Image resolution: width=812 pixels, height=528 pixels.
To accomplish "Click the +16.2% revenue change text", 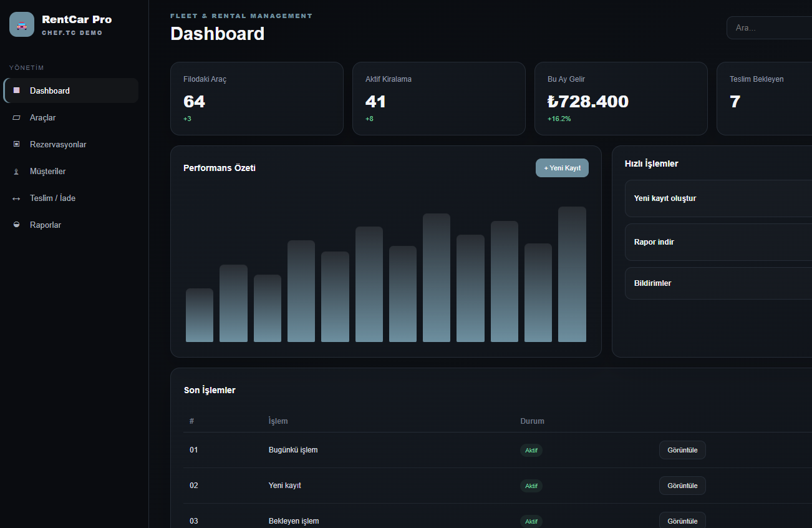I will pyautogui.click(x=559, y=119).
